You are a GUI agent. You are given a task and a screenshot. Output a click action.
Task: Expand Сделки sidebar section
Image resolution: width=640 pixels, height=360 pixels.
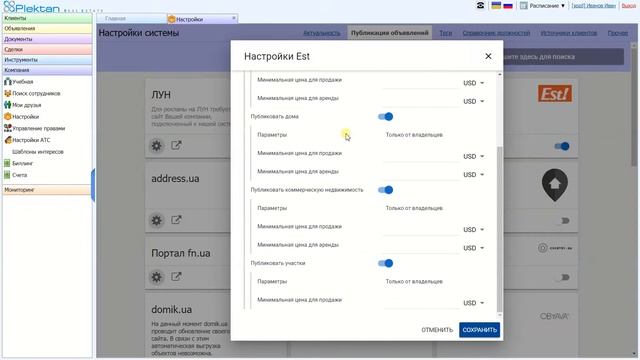click(47, 49)
